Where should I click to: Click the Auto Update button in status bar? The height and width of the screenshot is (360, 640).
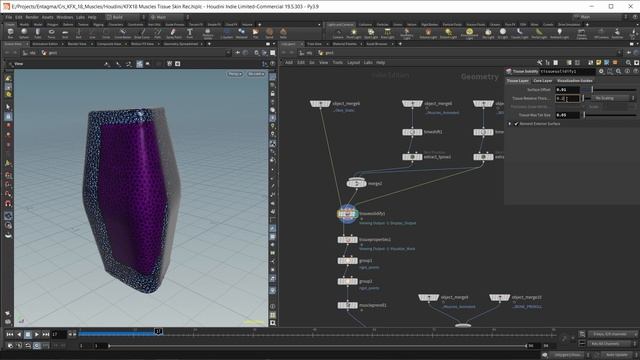tap(616, 355)
